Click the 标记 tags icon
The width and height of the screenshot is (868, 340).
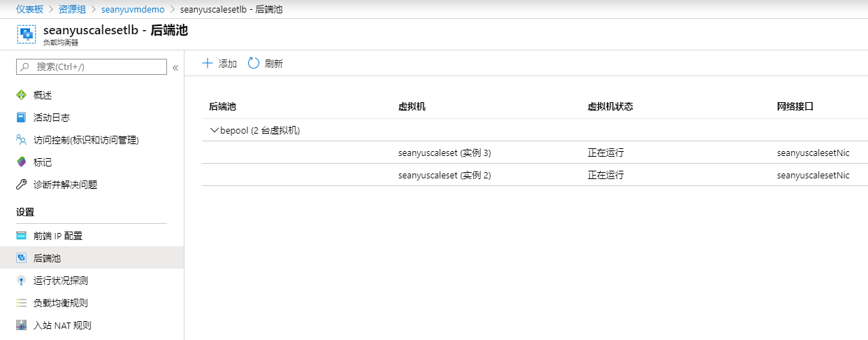pos(21,162)
